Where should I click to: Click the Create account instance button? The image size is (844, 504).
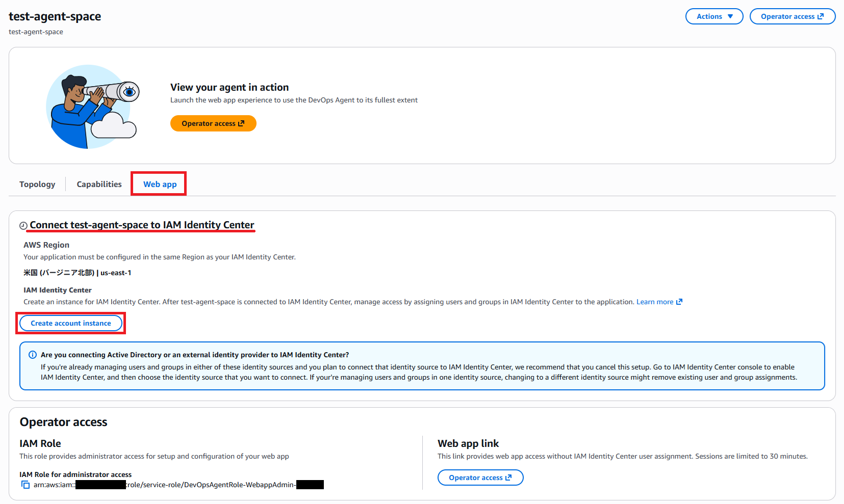pyautogui.click(x=70, y=323)
